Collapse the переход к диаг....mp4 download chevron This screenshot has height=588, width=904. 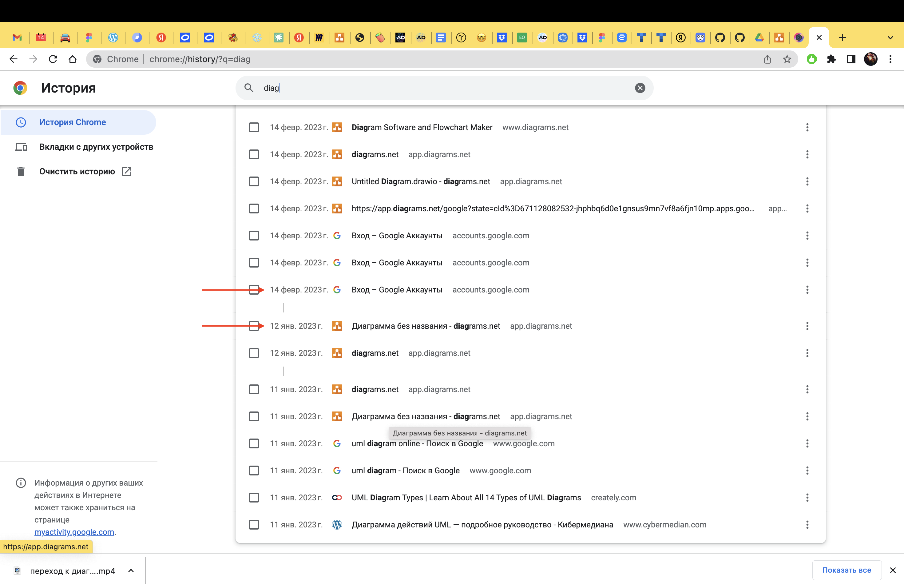[131, 570]
